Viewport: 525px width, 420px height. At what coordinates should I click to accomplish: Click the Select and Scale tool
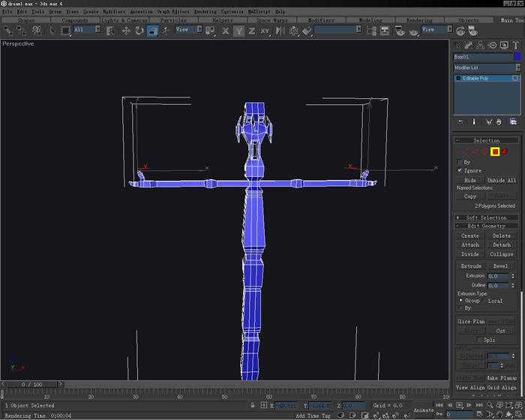[153, 31]
